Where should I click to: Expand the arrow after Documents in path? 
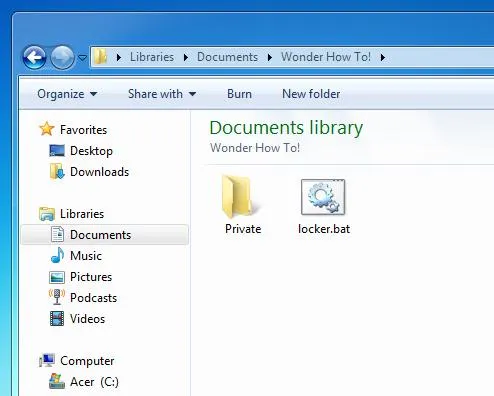click(x=270, y=57)
